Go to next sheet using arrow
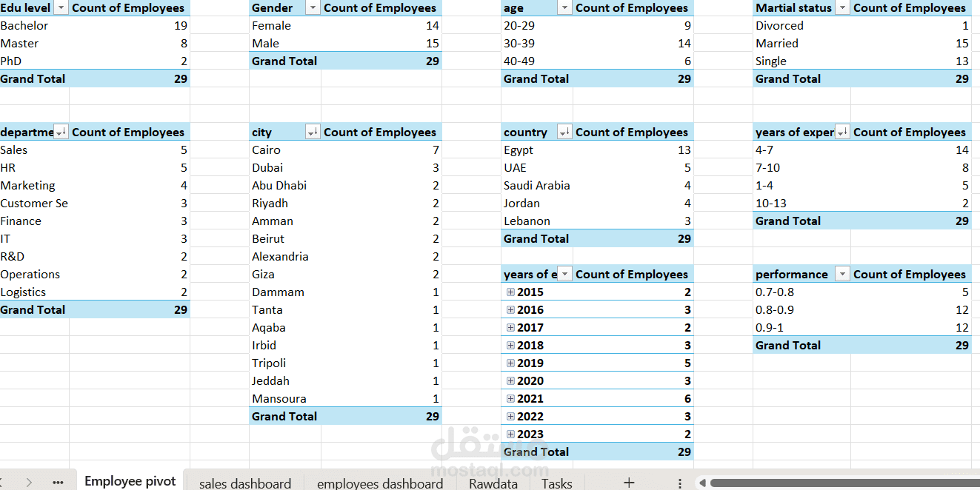The image size is (980, 490). click(29, 483)
